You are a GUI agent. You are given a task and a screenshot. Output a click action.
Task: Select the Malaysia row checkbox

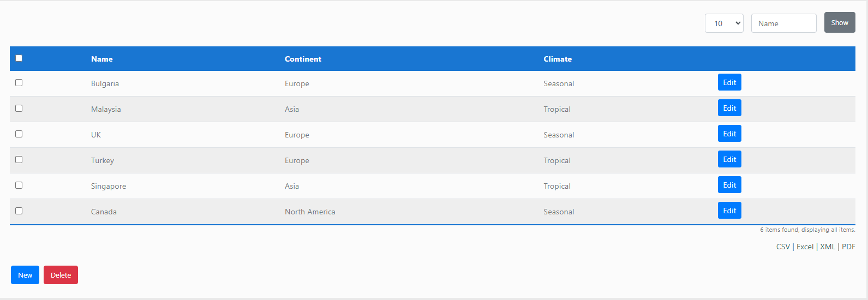(x=19, y=109)
